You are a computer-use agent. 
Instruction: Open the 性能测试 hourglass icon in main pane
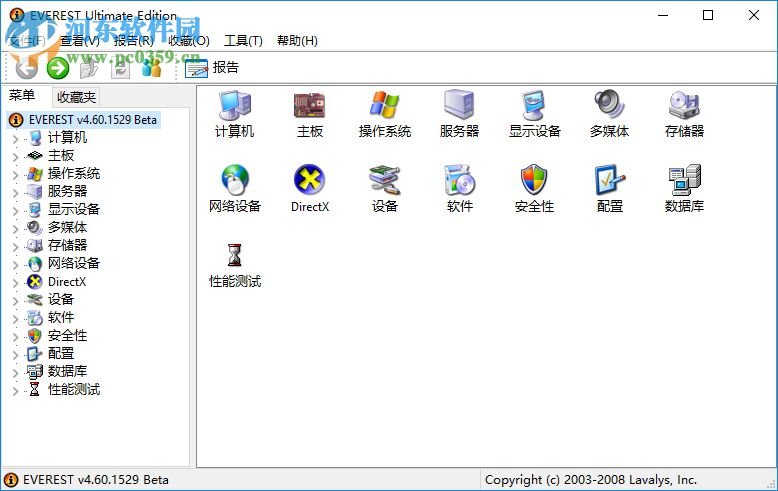click(235, 255)
